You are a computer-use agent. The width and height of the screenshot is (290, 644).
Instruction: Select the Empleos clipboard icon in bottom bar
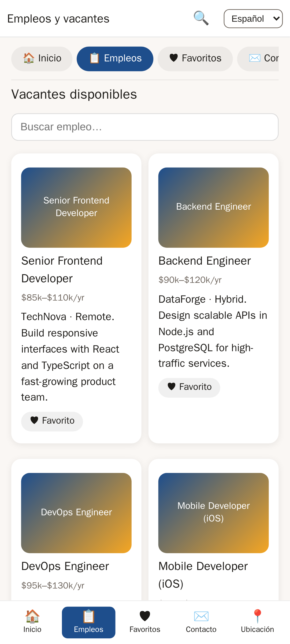tap(88, 616)
